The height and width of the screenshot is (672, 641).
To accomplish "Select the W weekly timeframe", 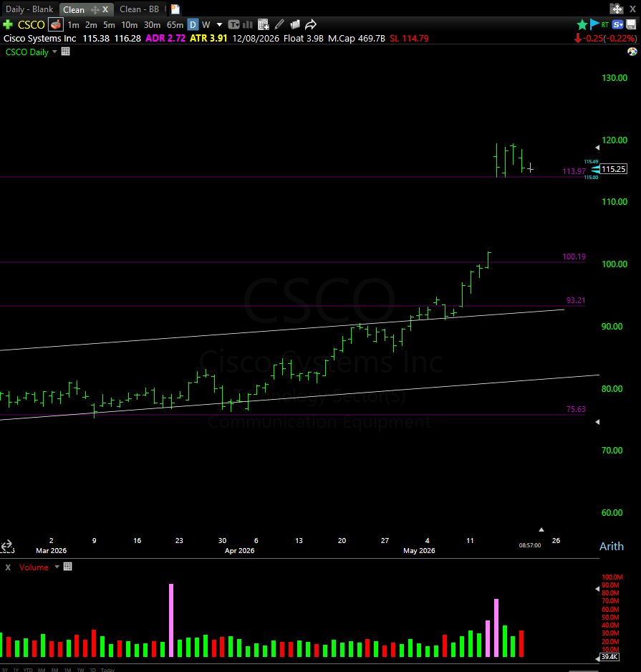I will (206, 25).
